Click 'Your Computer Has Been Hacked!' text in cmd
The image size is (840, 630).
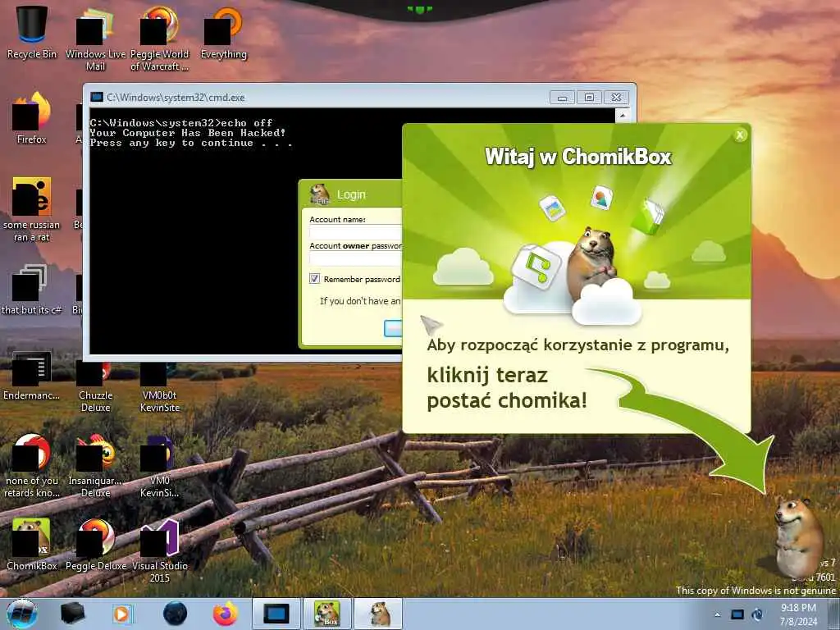point(188,132)
